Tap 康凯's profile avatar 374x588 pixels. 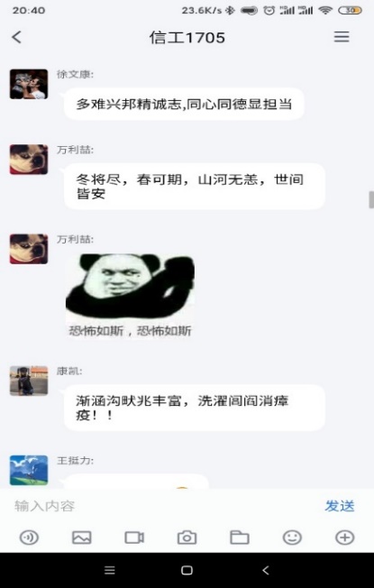pos(29,381)
